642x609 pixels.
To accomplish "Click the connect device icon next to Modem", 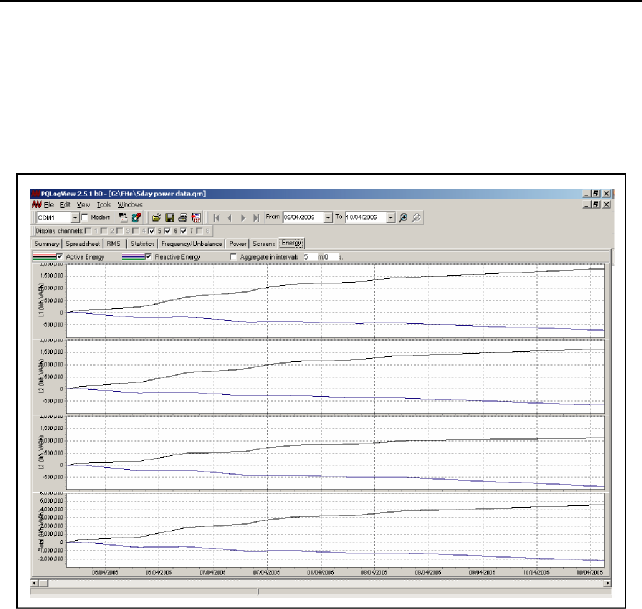I will [123, 217].
